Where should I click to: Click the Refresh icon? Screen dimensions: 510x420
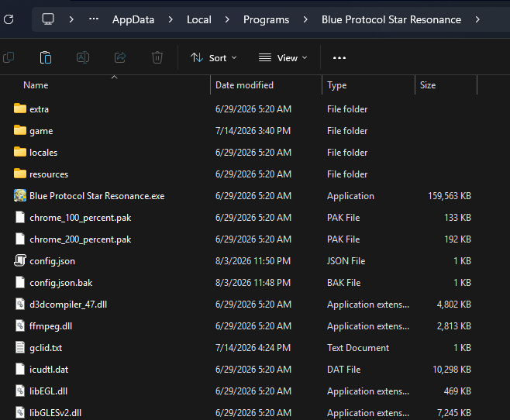click(x=9, y=19)
